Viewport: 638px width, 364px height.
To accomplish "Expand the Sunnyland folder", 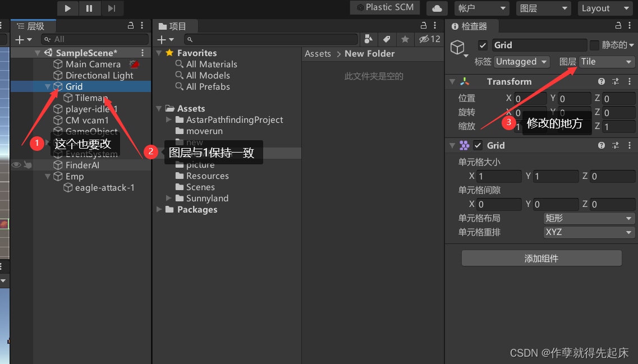I will click(168, 198).
